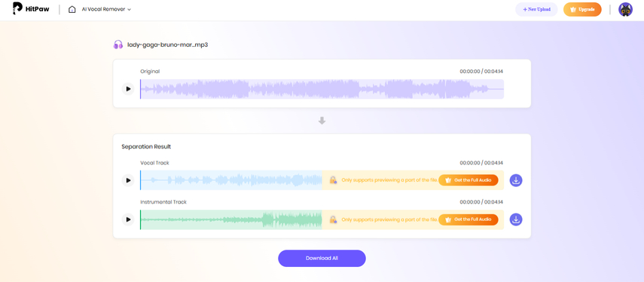
Task: Click the Separation Result heading
Action: click(x=146, y=146)
